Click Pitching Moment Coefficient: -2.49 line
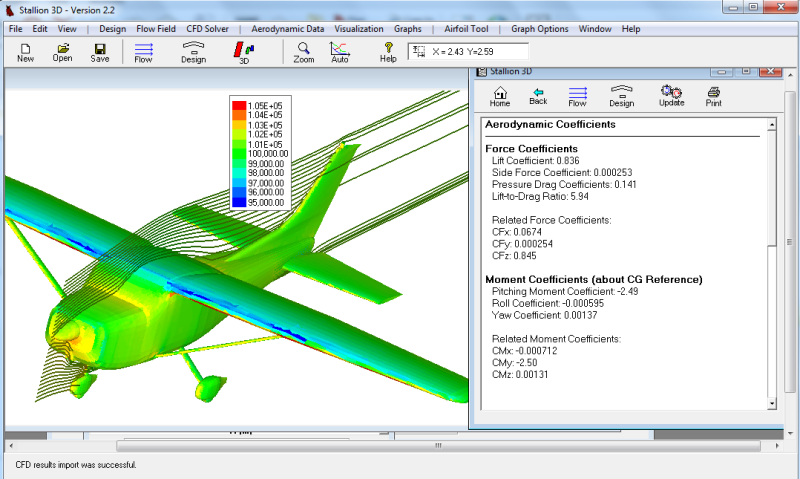The image size is (800, 479). 565,291
